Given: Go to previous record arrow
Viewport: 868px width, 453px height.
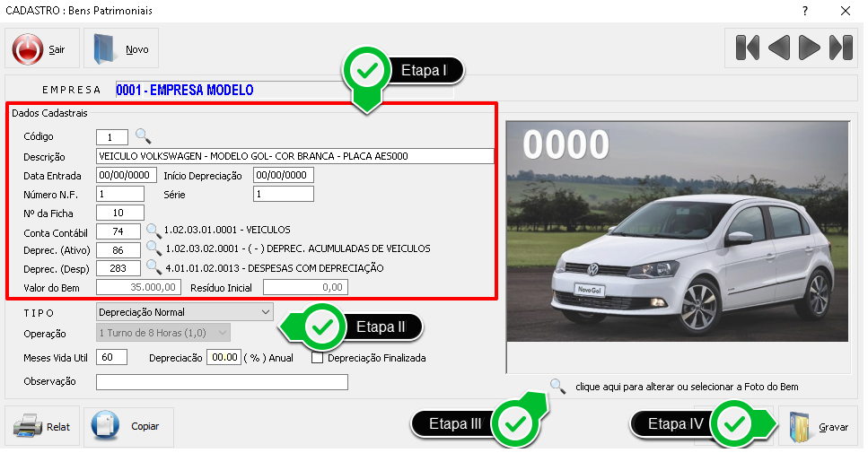Looking at the screenshot, I should (x=779, y=48).
